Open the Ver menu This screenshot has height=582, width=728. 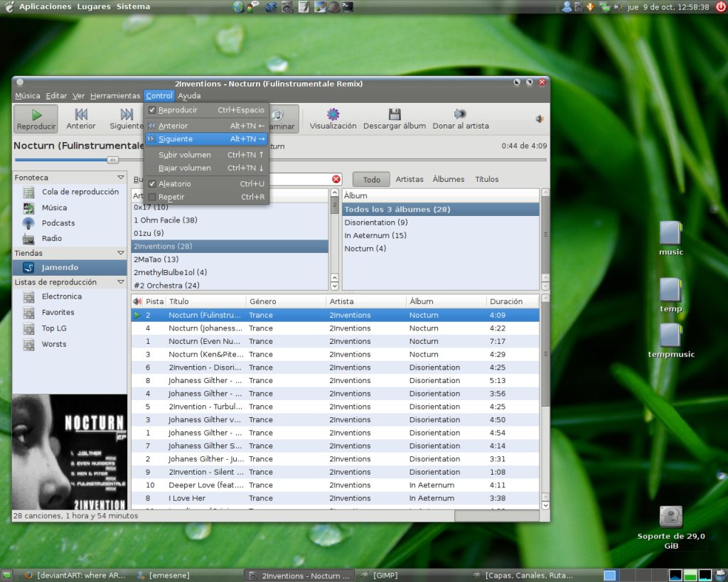click(x=78, y=96)
